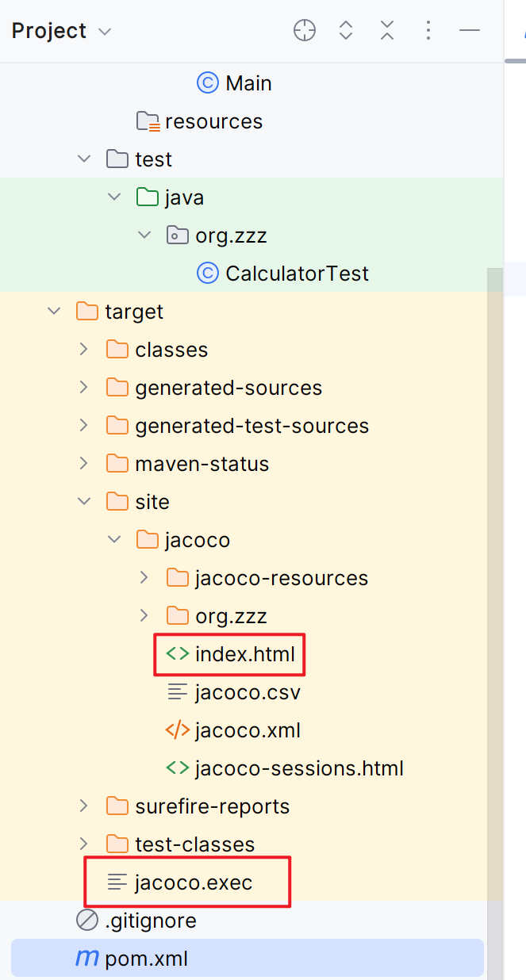Open the Project view dropdown
This screenshot has width=526, height=980.
coord(62,31)
